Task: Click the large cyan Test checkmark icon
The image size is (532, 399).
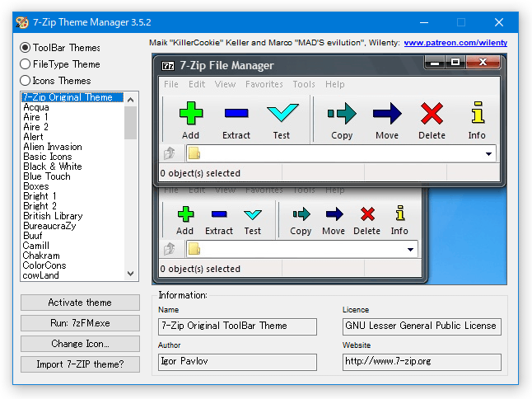Action: (x=282, y=113)
